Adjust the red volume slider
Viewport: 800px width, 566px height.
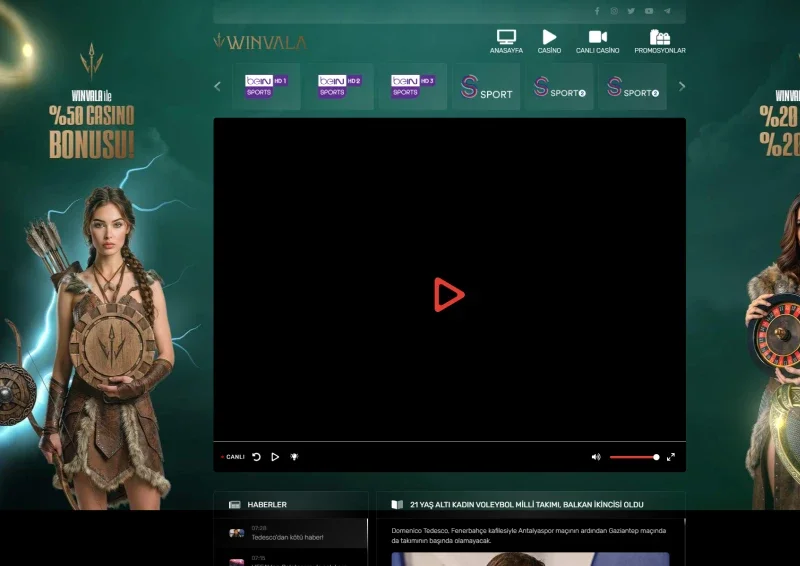click(634, 457)
